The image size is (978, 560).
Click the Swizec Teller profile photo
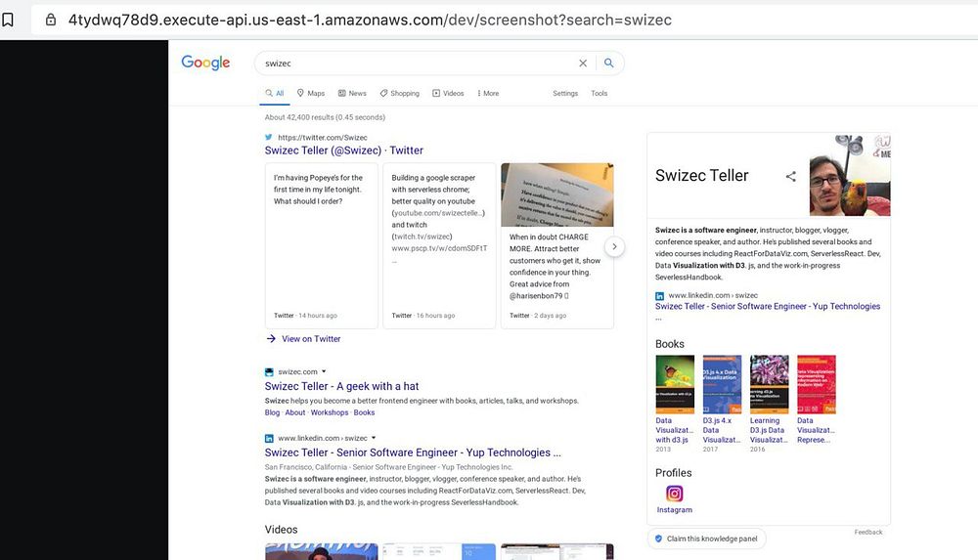850,175
